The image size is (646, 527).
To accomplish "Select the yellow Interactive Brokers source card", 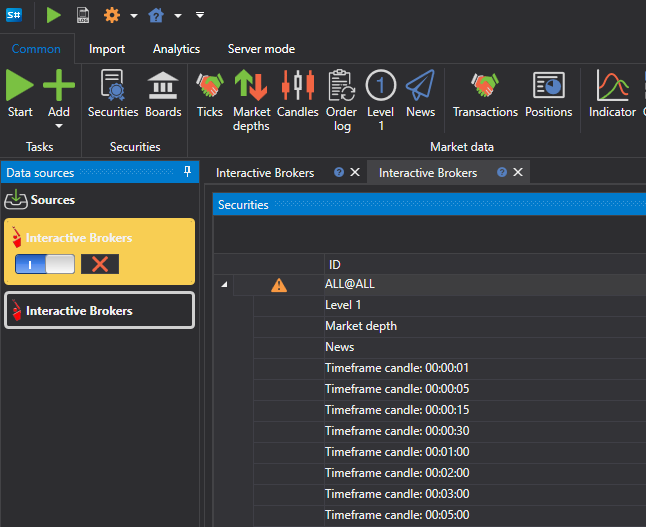I will coord(99,251).
